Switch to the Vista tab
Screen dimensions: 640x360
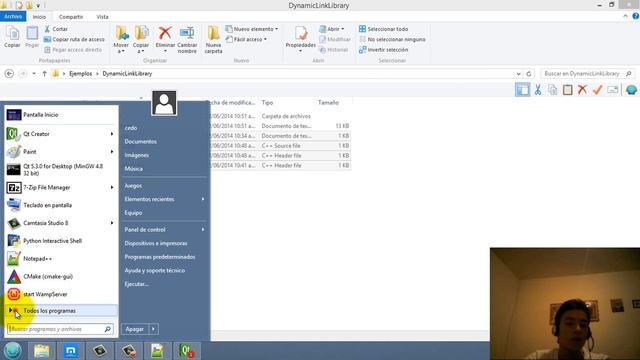coord(102,17)
